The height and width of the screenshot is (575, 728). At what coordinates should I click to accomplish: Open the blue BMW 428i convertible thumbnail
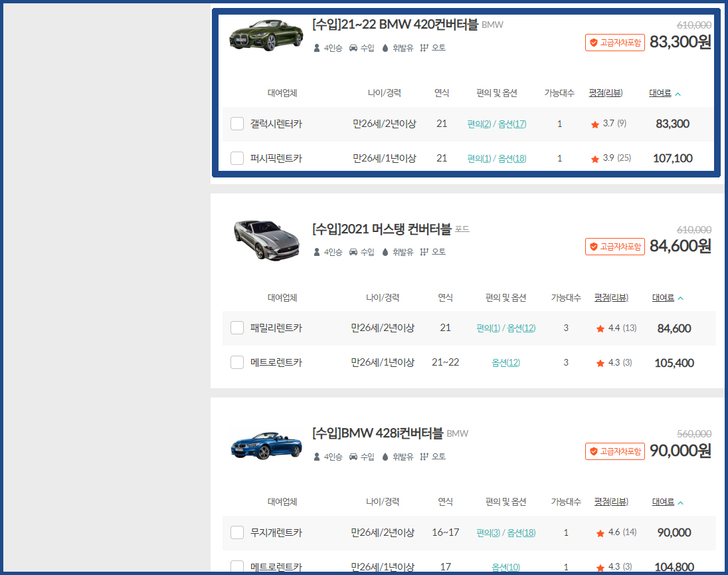click(266, 446)
